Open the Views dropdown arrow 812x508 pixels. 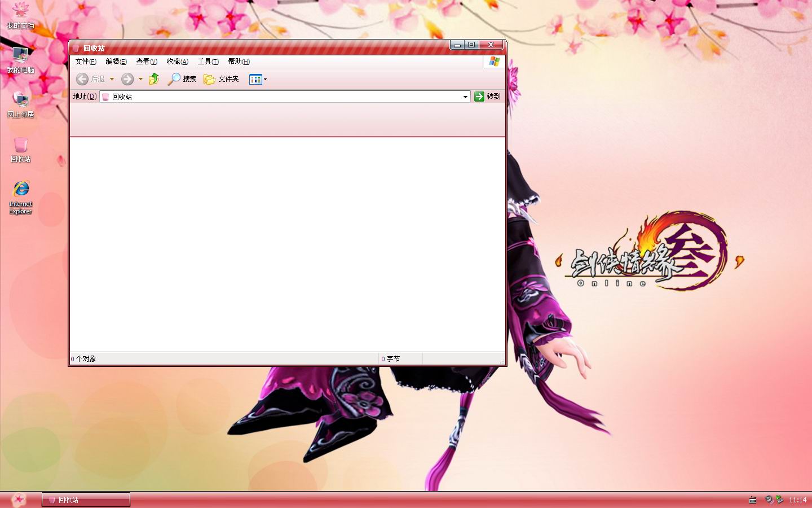pos(266,80)
